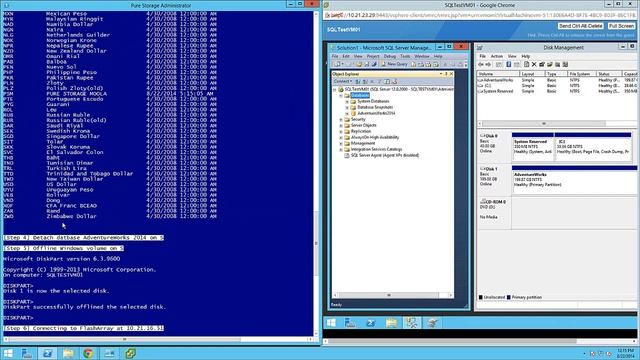Click the File System column header
The image size is (640, 360).
(581, 74)
